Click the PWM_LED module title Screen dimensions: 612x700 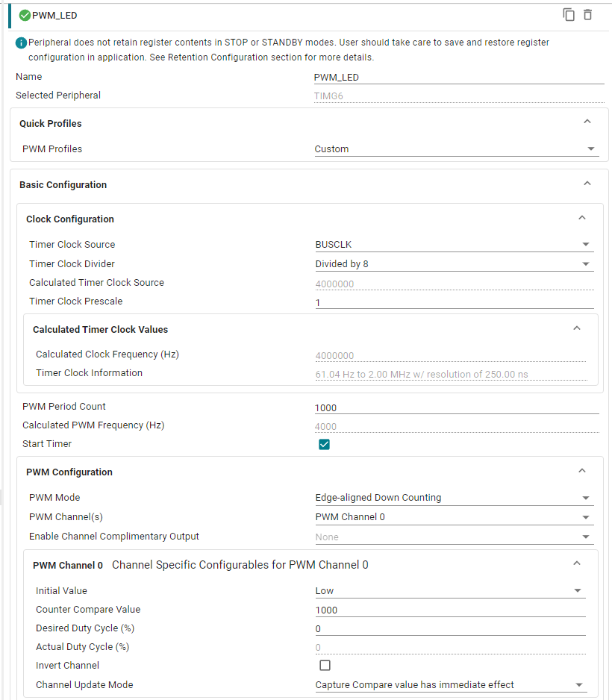click(x=54, y=16)
